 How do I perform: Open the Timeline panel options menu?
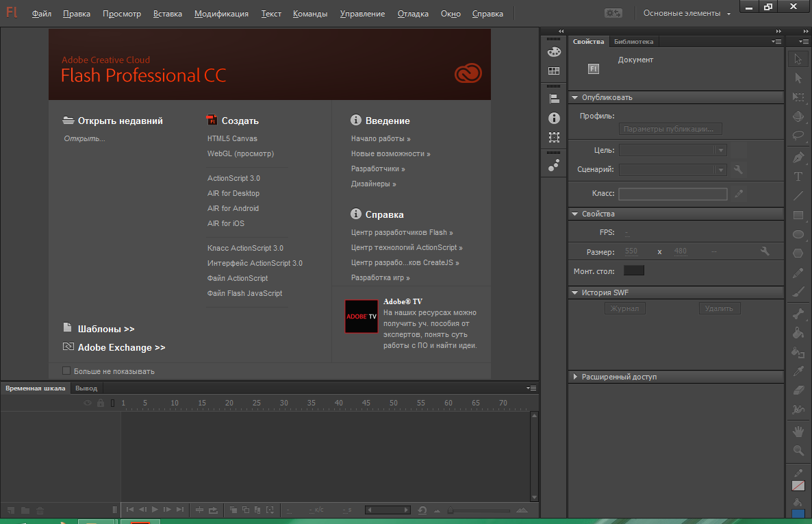[531, 388]
